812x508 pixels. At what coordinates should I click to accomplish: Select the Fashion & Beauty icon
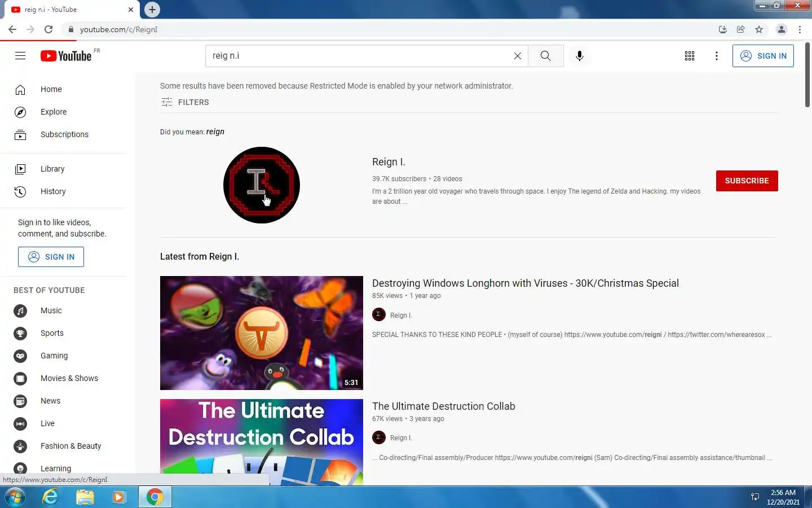click(20, 446)
